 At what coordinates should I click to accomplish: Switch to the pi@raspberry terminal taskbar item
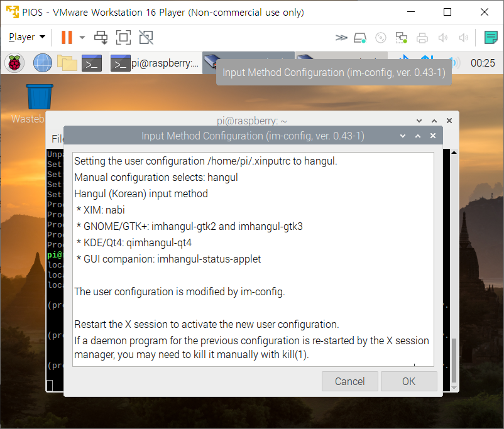[x=155, y=63]
